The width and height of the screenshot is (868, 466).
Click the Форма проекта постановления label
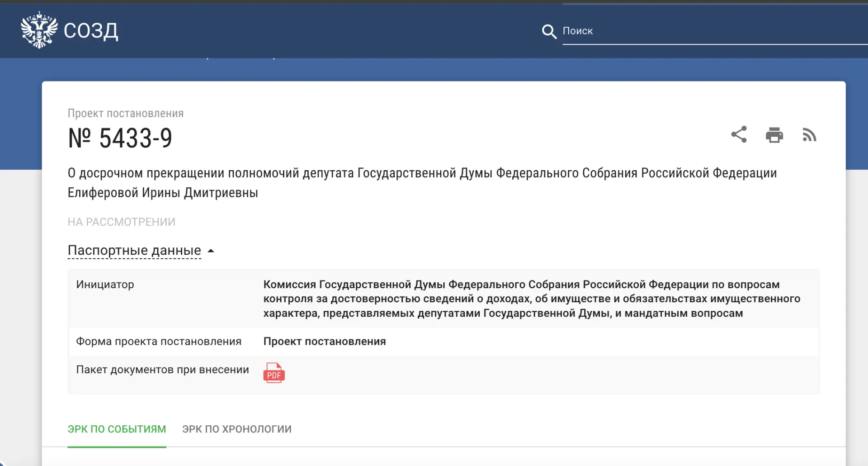tap(159, 341)
